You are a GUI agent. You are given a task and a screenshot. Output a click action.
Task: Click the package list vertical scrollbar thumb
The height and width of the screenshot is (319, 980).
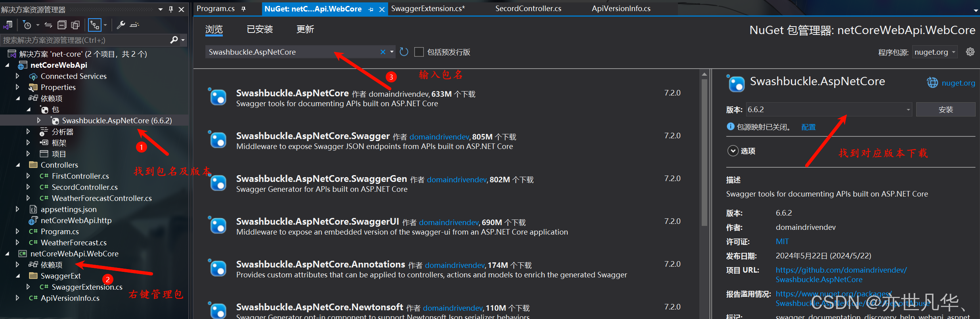pos(704,153)
